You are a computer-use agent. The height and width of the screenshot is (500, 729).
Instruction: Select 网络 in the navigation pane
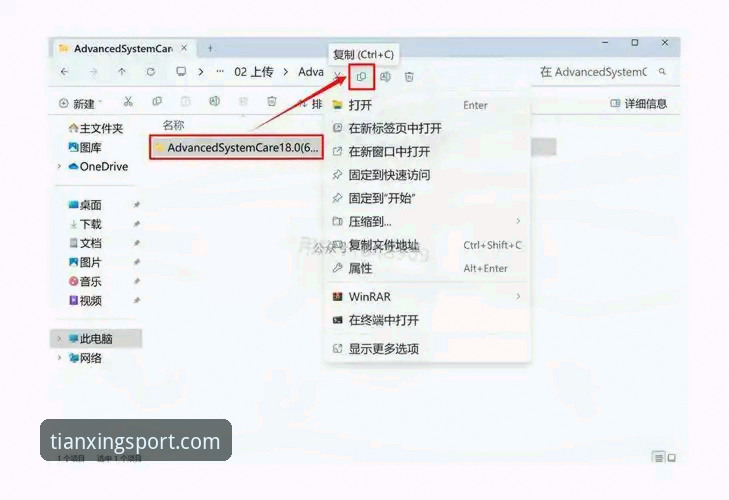[85, 358]
